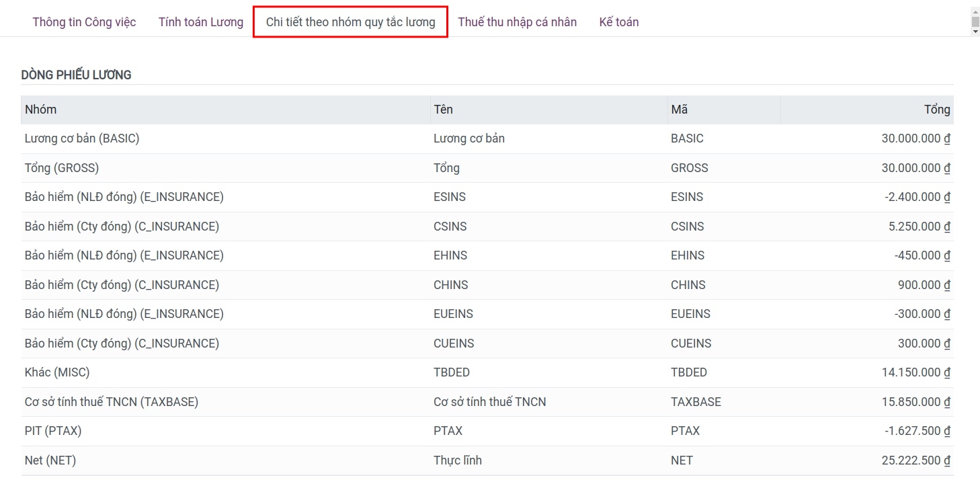The height and width of the screenshot is (482, 980).
Task: Open the Kế toán tab
Action: pyautogui.click(x=618, y=22)
